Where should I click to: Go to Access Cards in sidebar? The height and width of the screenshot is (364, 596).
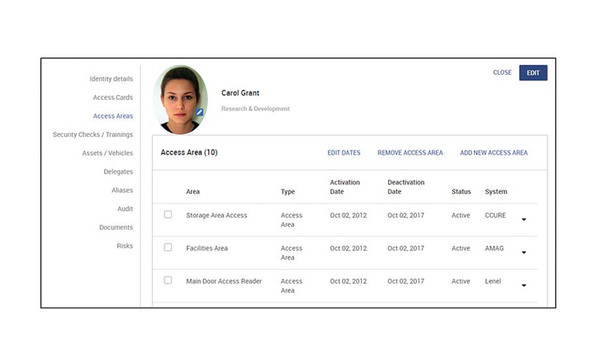coord(113,97)
